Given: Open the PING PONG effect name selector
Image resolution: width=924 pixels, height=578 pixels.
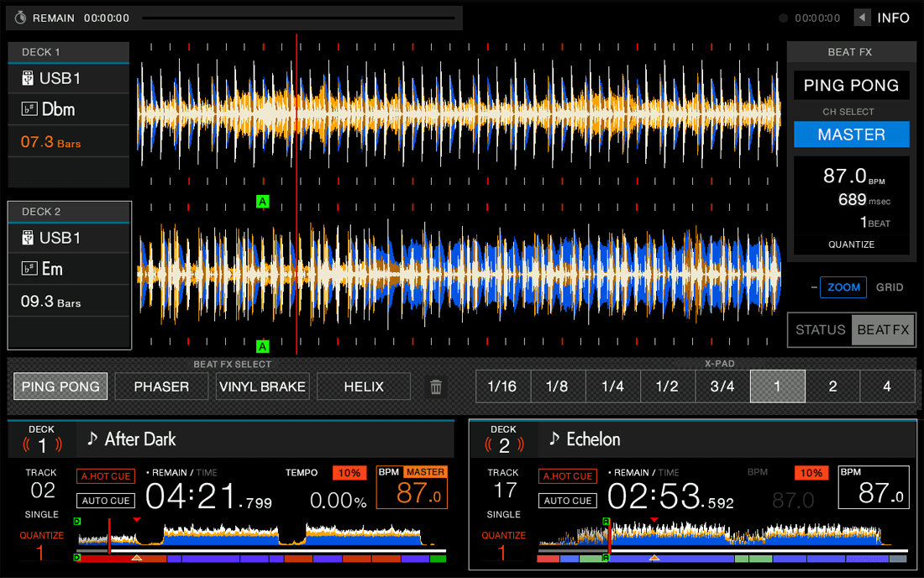Looking at the screenshot, I should (852, 86).
